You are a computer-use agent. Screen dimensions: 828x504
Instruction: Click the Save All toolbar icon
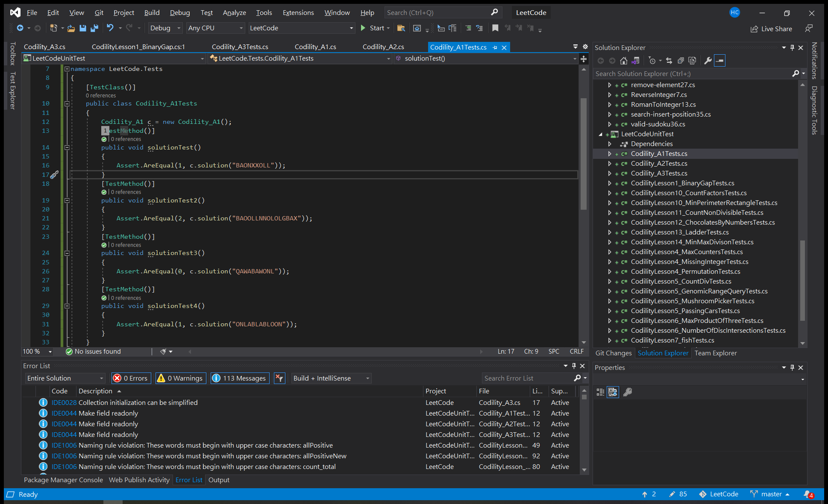(94, 28)
